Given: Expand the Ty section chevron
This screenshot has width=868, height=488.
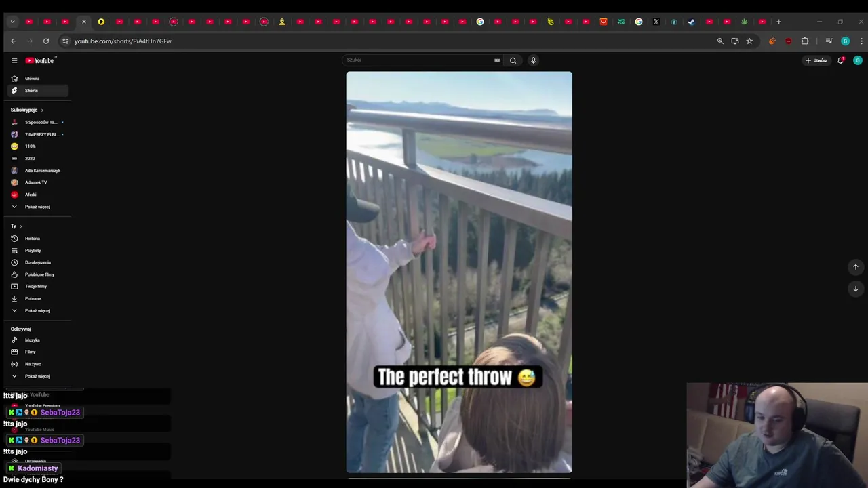Looking at the screenshot, I should click(21, 226).
